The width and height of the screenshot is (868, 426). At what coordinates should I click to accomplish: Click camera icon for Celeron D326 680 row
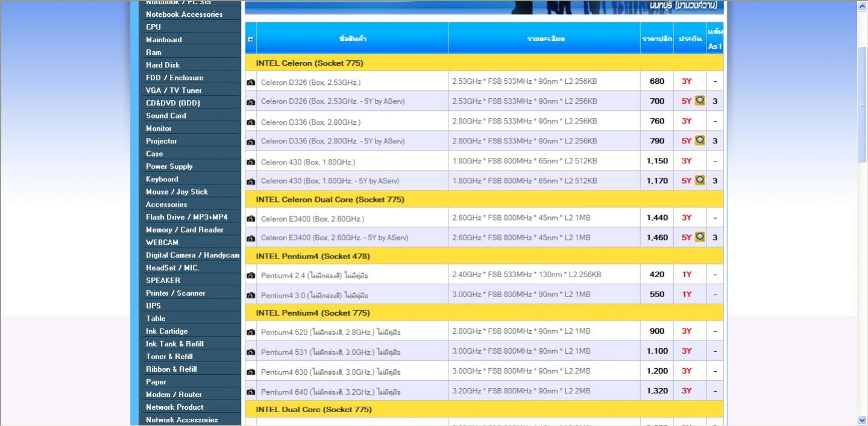tap(251, 82)
